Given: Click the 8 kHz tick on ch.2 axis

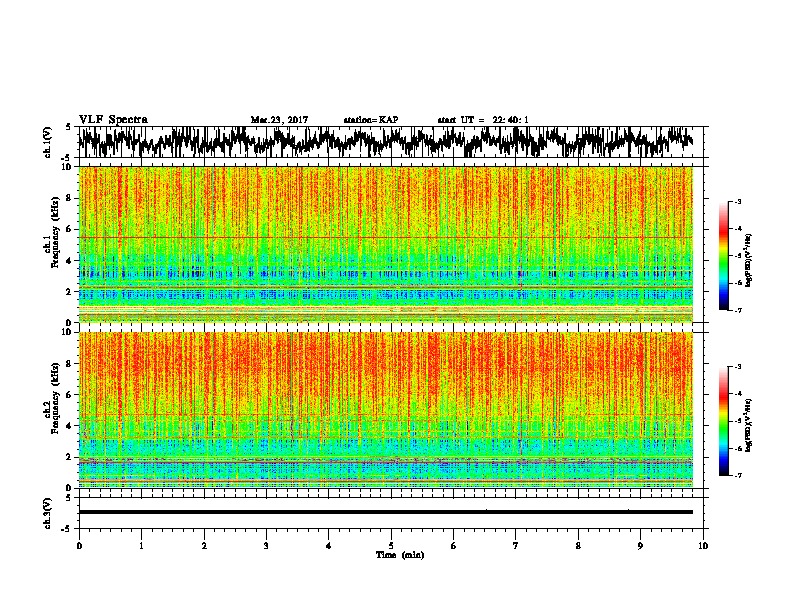Looking at the screenshot, I should tap(70, 364).
